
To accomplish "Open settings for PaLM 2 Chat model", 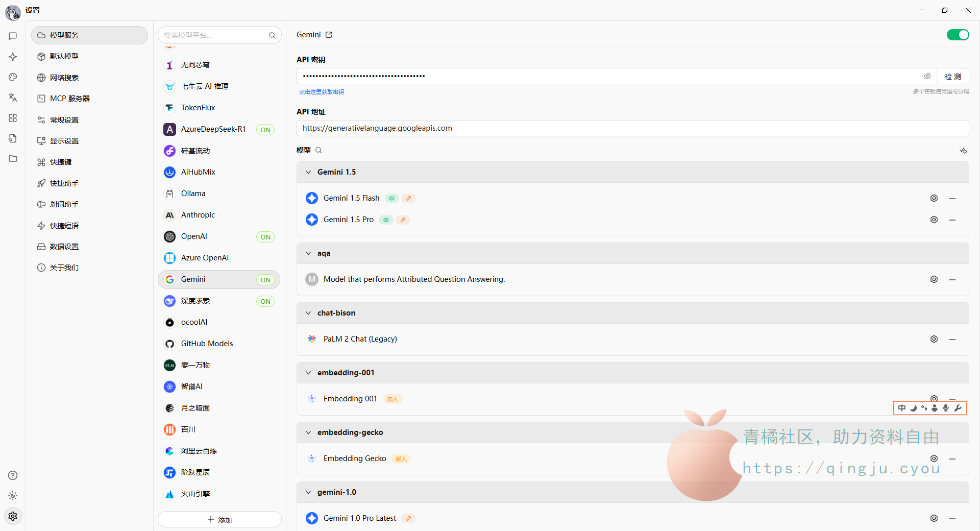I will (x=934, y=339).
